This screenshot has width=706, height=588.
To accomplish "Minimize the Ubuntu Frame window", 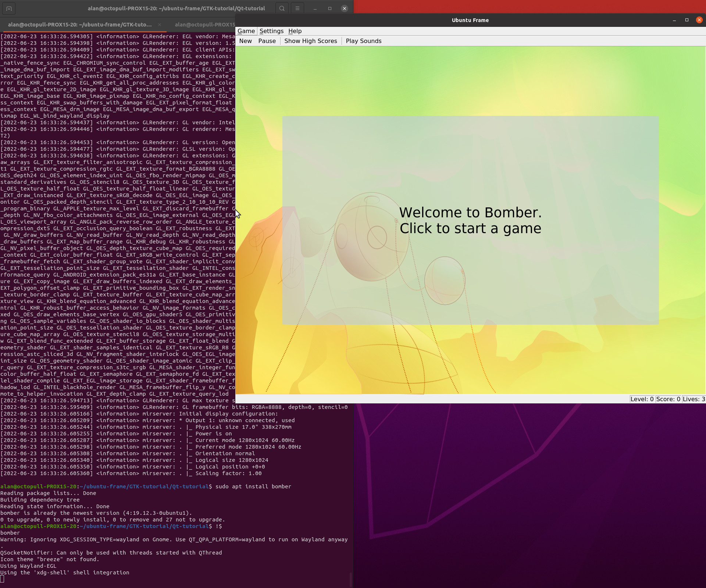I will (x=674, y=20).
